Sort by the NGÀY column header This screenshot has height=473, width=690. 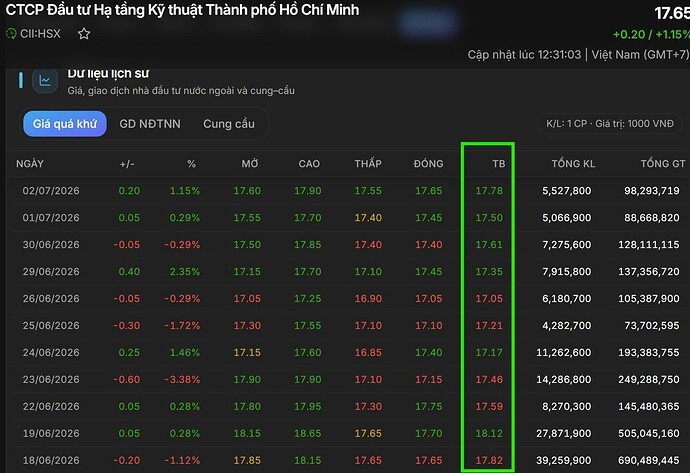click(30, 164)
